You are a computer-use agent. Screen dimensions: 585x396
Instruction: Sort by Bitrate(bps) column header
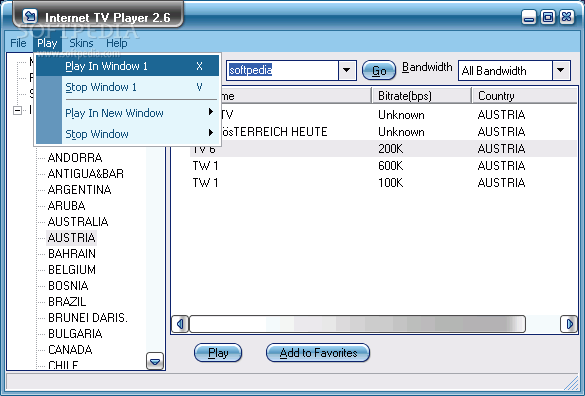(x=422, y=96)
